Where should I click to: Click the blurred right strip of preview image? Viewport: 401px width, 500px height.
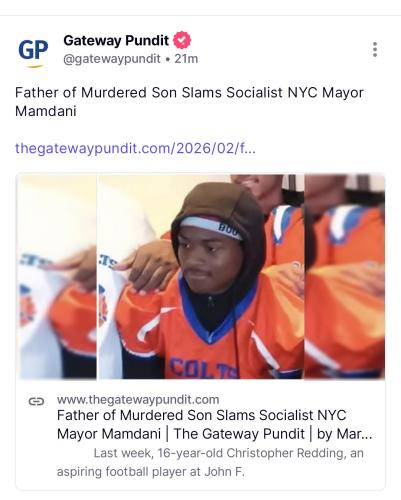(345, 277)
